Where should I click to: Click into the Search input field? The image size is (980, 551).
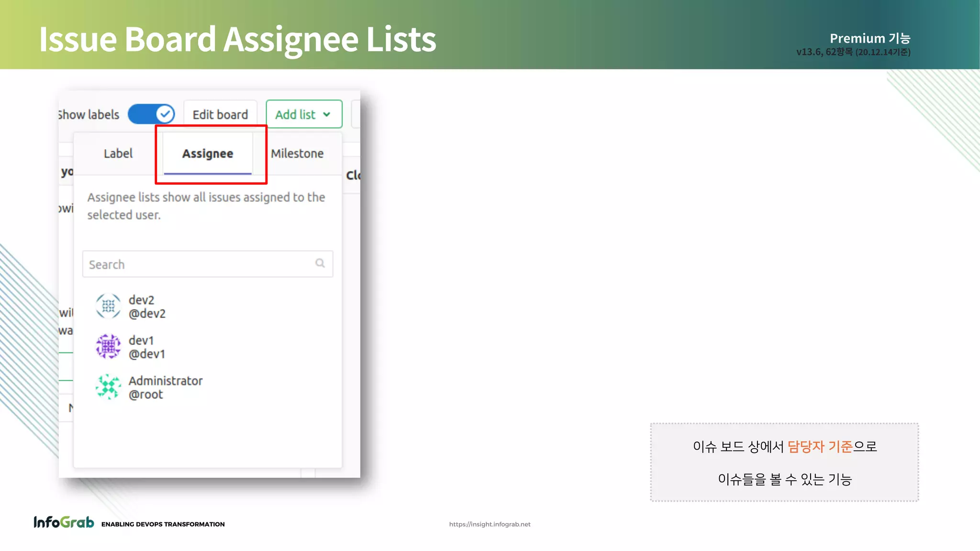coord(208,264)
